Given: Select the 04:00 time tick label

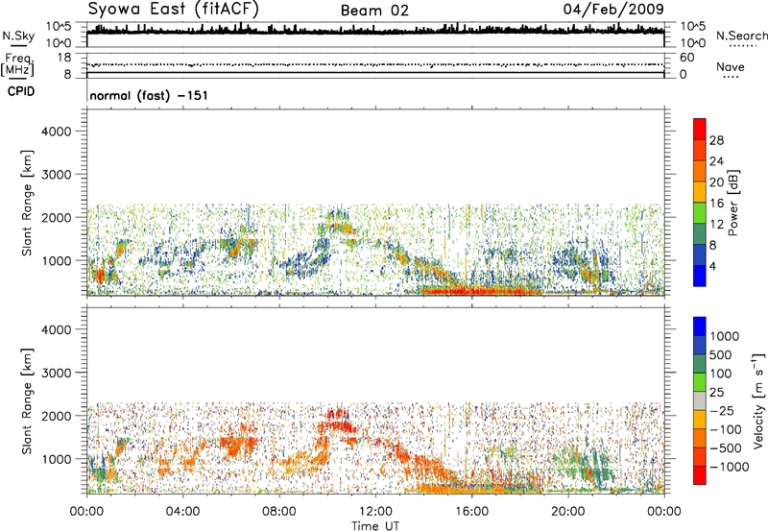Looking at the screenshot, I should pos(182,512).
